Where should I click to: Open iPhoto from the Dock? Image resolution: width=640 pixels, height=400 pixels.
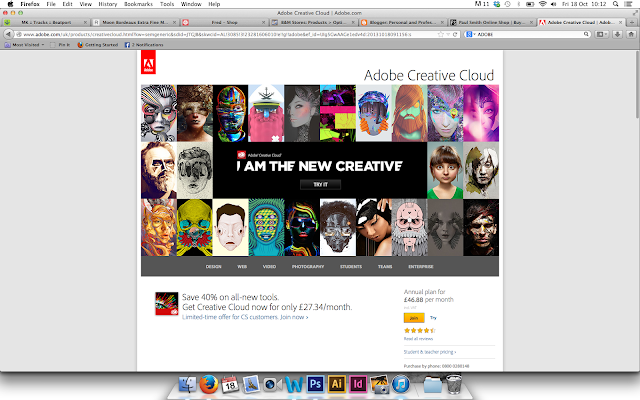click(x=379, y=384)
